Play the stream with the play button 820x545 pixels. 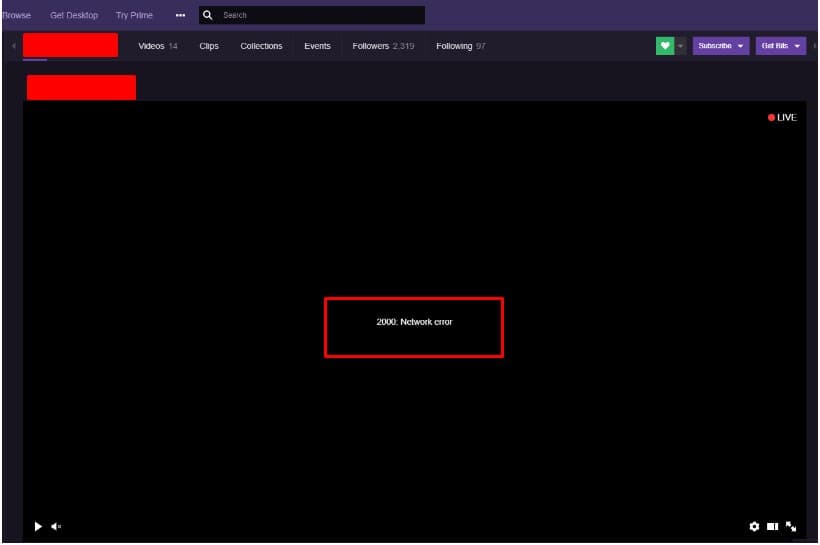pos(38,526)
